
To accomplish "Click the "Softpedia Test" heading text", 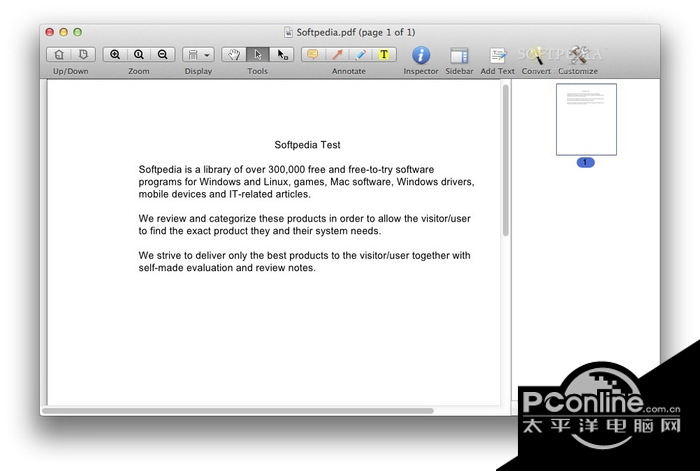I will [307, 145].
